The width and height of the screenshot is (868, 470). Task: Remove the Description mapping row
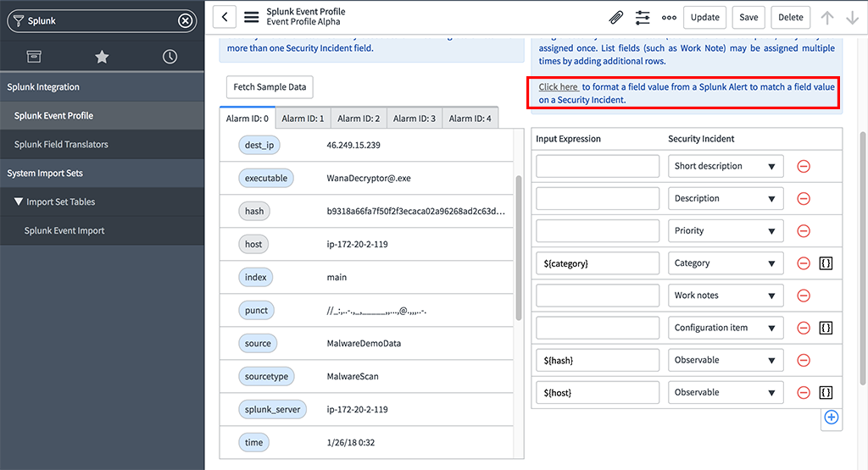tap(804, 198)
